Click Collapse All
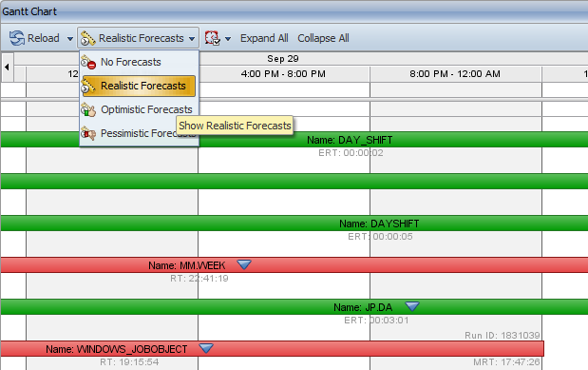 tap(323, 38)
